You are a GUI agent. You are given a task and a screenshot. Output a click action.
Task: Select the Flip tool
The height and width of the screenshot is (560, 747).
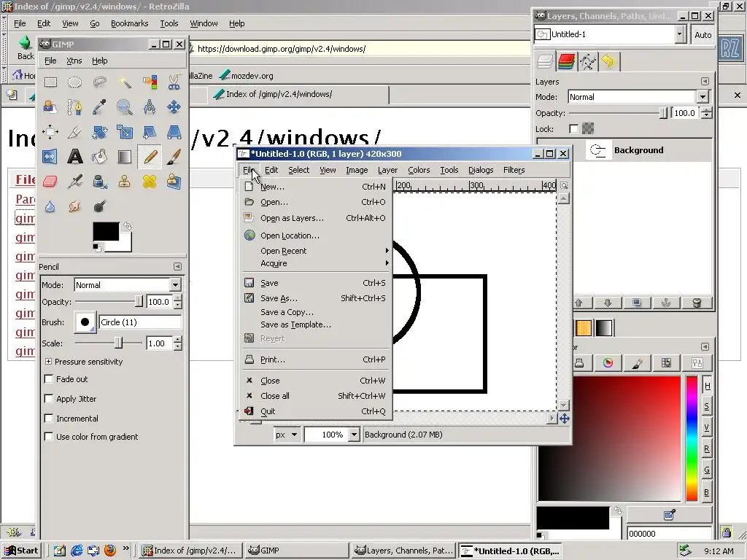[50, 157]
